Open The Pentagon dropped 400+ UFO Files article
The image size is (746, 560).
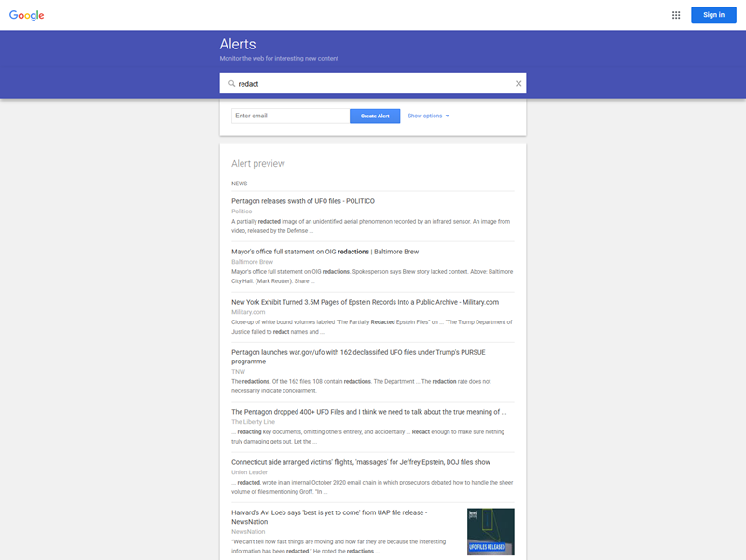pyautogui.click(x=368, y=412)
